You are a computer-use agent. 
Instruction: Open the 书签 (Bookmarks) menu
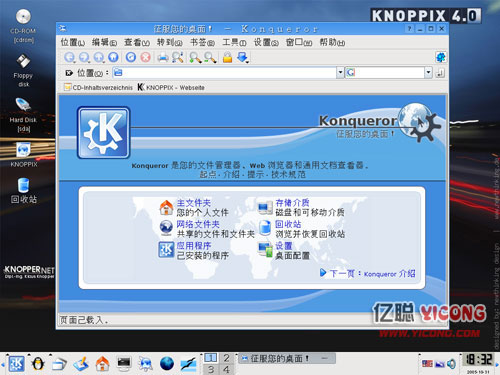tap(202, 43)
